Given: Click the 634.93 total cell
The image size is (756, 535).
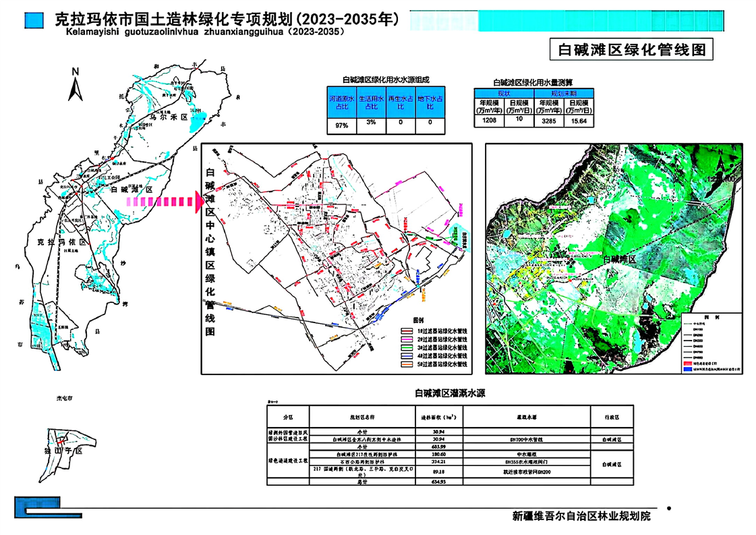Looking at the screenshot, I should point(439,482).
